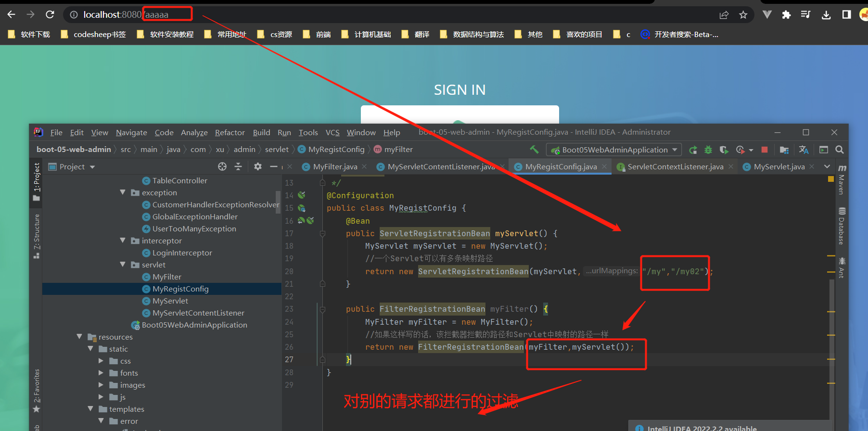Show hidden editor tabs dropdown arrow
868x431 pixels.
(827, 166)
